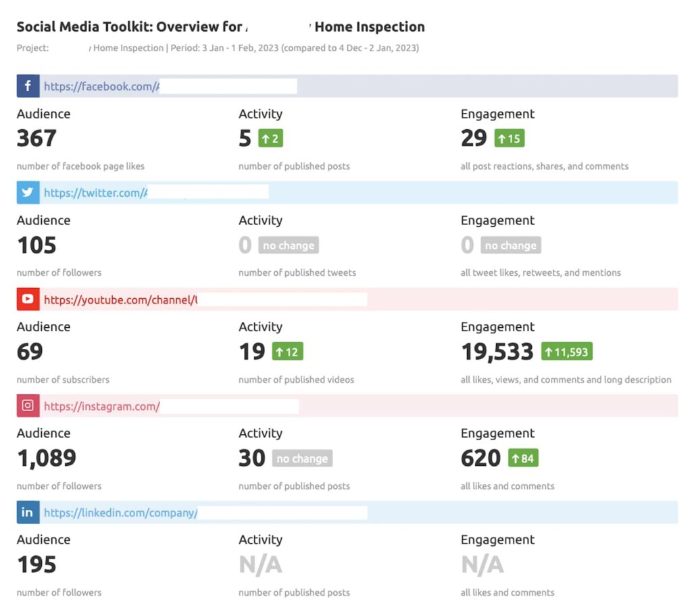Click Twitter audience value 105
The width and height of the screenshot is (692, 616).
[36, 245]
